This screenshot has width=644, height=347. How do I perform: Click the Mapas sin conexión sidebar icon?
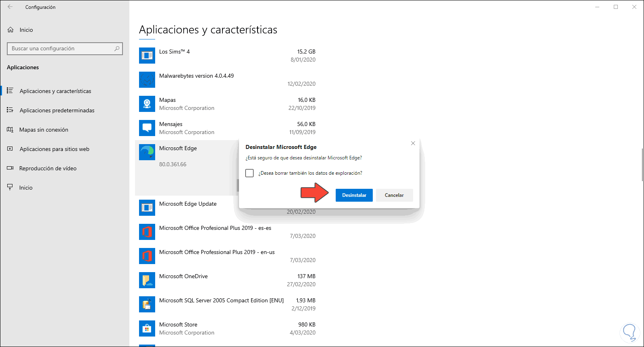pos(10,130)
